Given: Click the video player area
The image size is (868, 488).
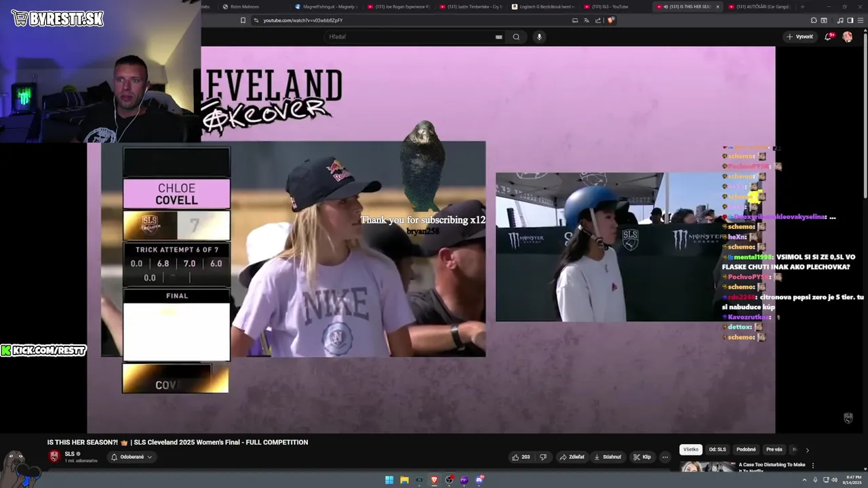Looking at the screenshot, I should click(431, 239).
